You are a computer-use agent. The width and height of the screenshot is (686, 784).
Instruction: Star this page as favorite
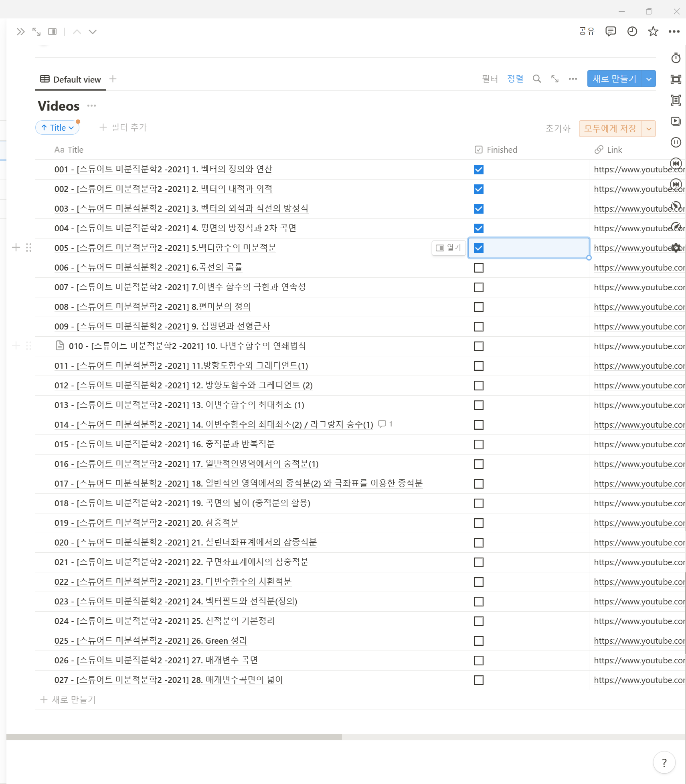click(x=653, y=31)
